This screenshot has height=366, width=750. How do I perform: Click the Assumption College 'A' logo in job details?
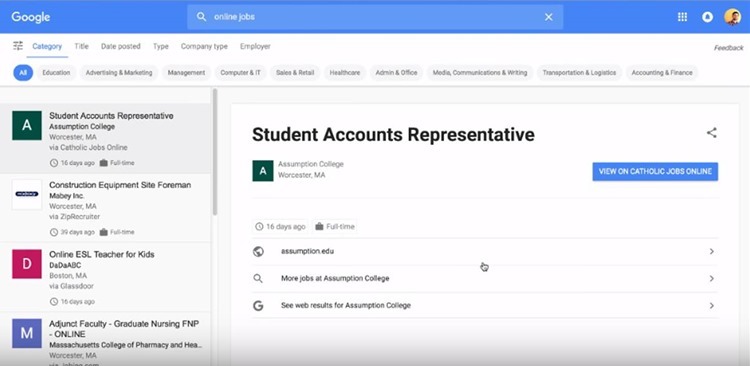click(263, 171)
